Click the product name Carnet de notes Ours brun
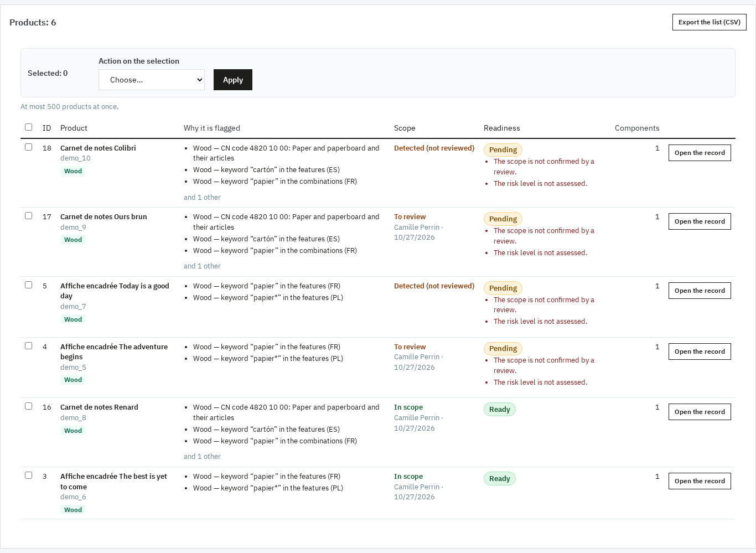The image size is (756, 553). (x=103, y=217)
